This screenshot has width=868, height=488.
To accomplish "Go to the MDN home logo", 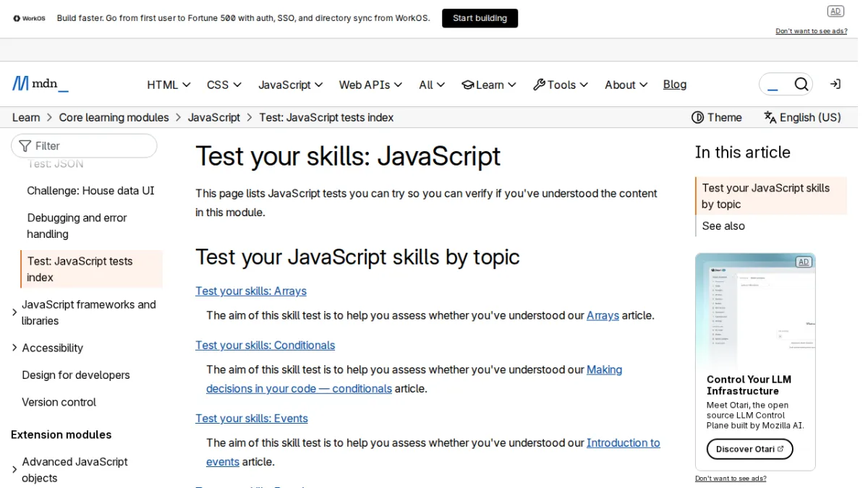I will (41, 84).
